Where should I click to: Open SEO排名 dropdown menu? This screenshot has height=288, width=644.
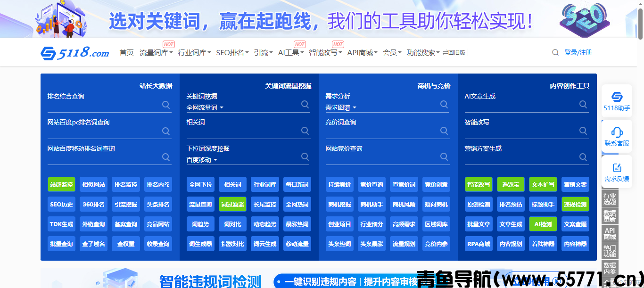[232, 52]
